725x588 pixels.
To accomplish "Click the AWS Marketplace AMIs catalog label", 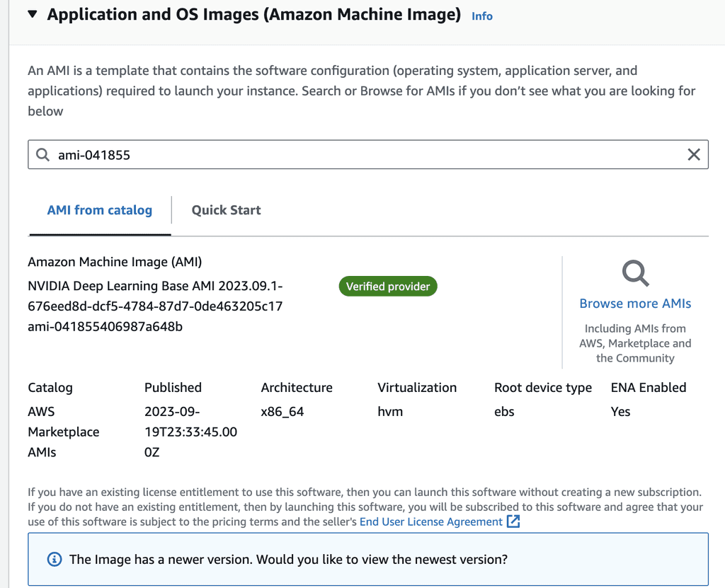I will [64, 432].
